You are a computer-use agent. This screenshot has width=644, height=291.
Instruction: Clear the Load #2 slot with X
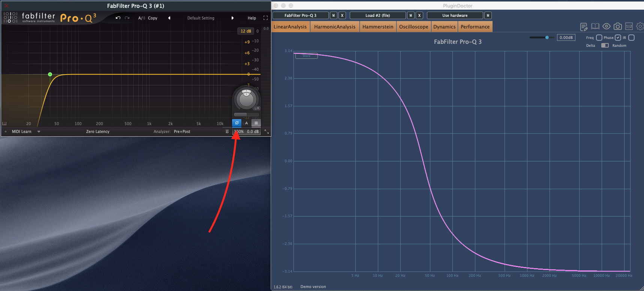click(419, 15)
